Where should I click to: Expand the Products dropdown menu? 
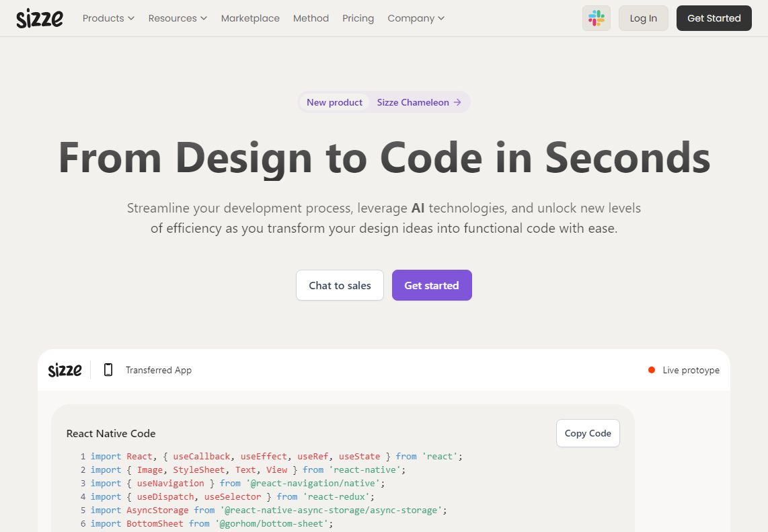coord(108,18)
